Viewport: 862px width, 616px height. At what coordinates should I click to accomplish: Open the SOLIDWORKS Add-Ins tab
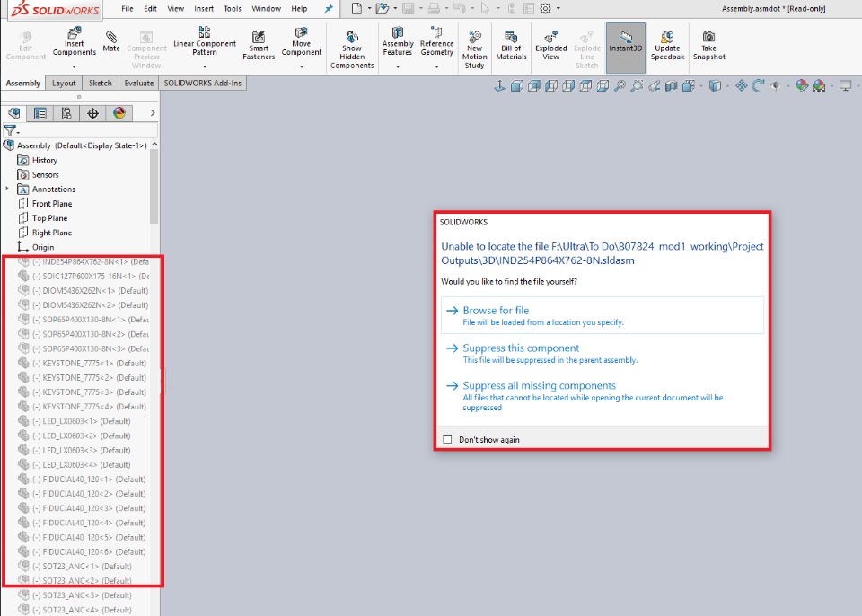click(202, 83)
